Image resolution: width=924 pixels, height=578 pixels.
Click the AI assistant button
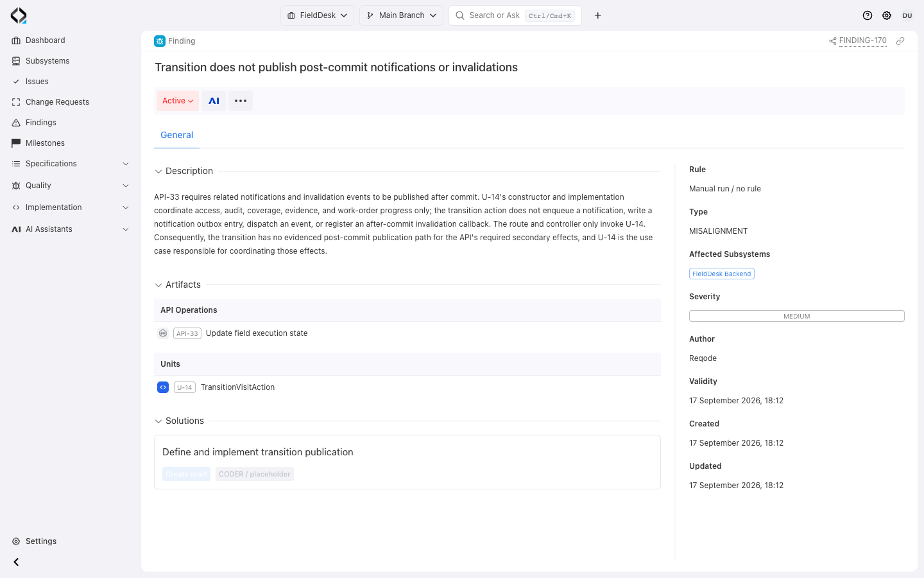point(214,101)
